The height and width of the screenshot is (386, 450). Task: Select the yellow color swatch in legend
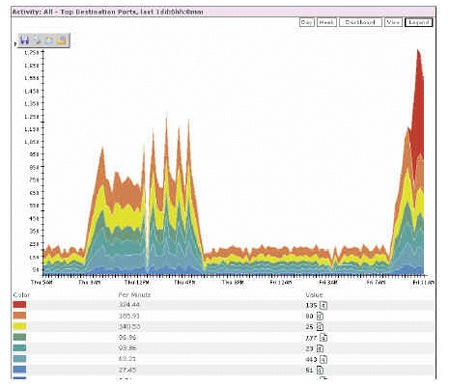click(20, 326)
